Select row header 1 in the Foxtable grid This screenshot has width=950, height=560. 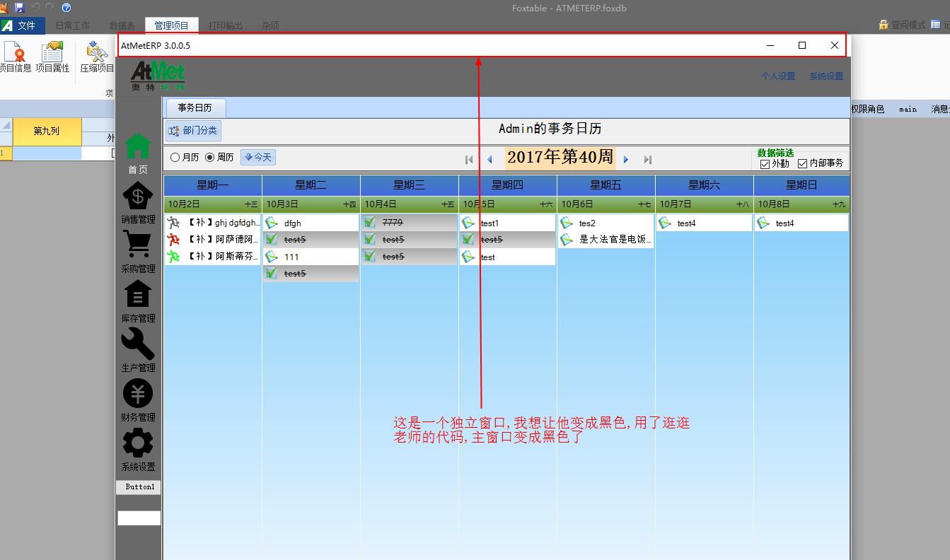click(x=6, y=153)
